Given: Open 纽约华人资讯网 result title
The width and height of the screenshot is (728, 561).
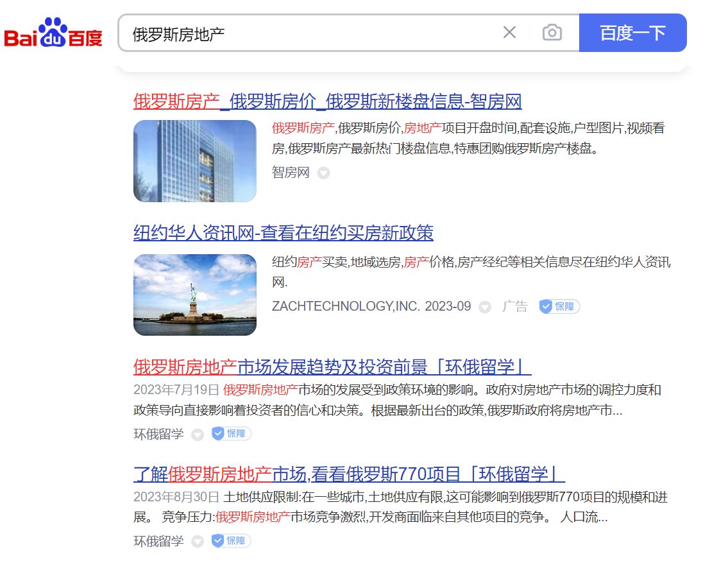Looking at the screenshot, I should click(283, 232).
